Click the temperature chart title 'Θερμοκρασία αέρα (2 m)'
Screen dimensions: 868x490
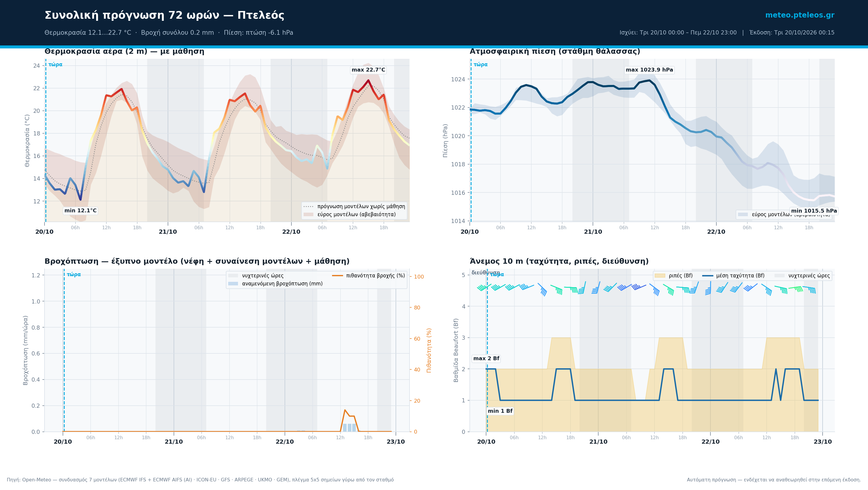[96, 51]
